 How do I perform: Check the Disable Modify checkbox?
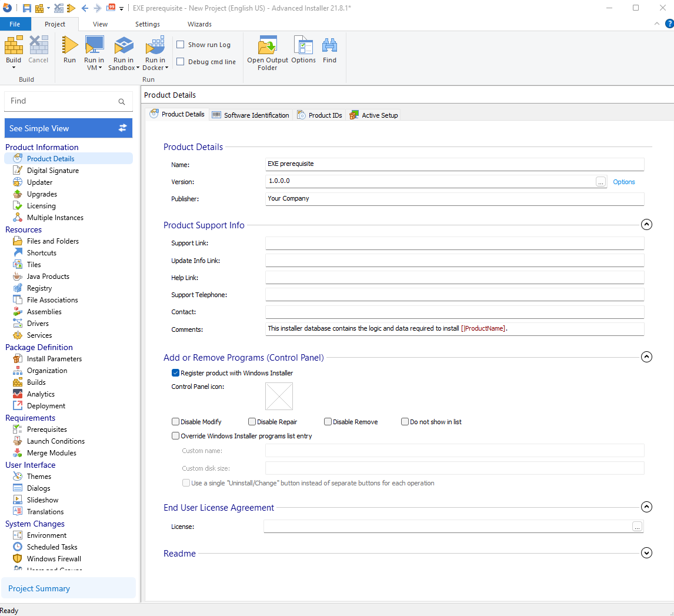(x=175, y=422)
